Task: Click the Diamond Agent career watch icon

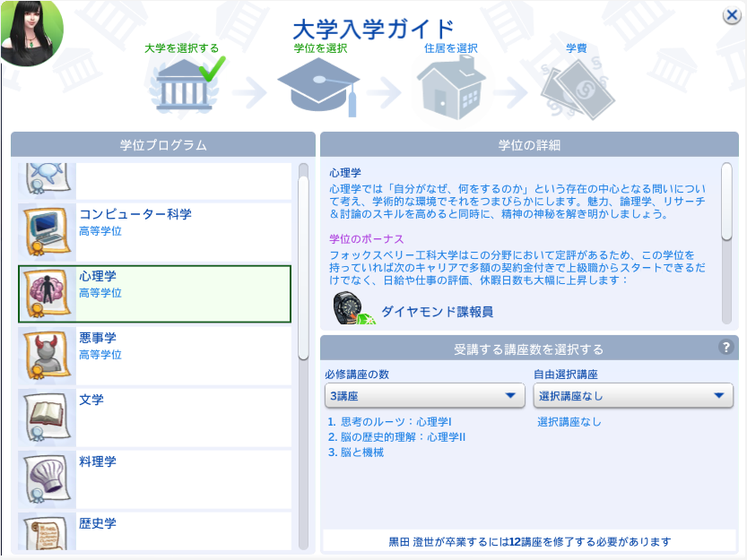Action: [x=348, y=309]
